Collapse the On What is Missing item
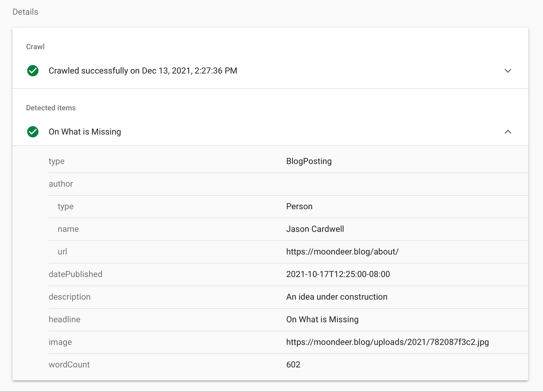This screenshot has height=392, width=543. click(x=508, y=132)
